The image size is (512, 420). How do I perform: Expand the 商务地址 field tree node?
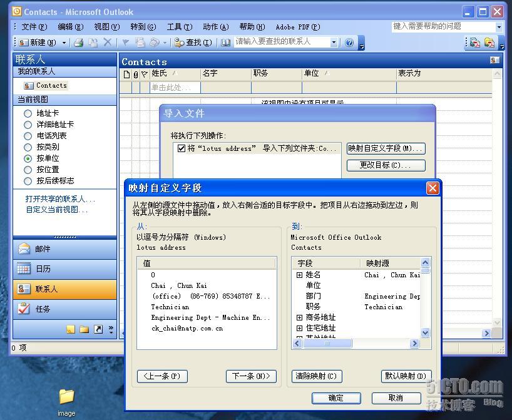click(299, 317)
